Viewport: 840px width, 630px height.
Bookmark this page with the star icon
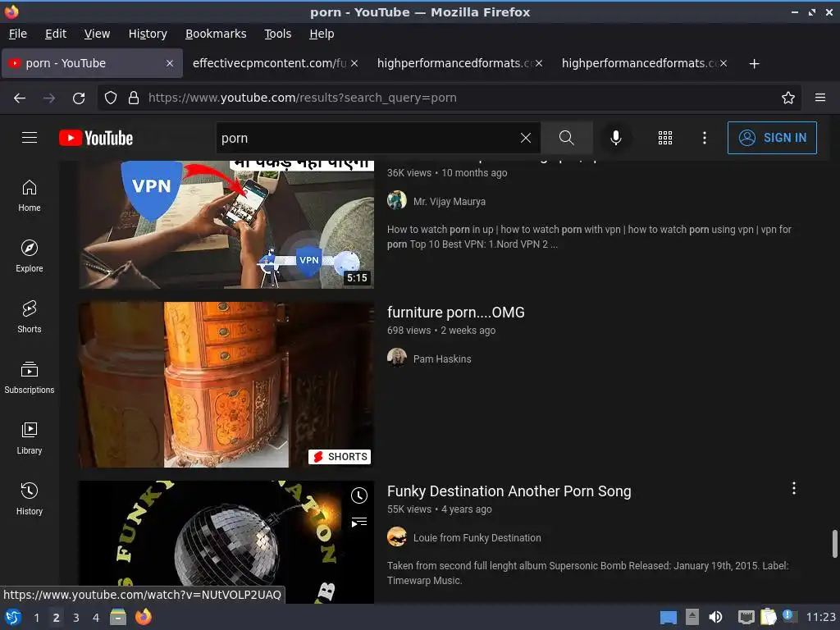tap(788, 98)
